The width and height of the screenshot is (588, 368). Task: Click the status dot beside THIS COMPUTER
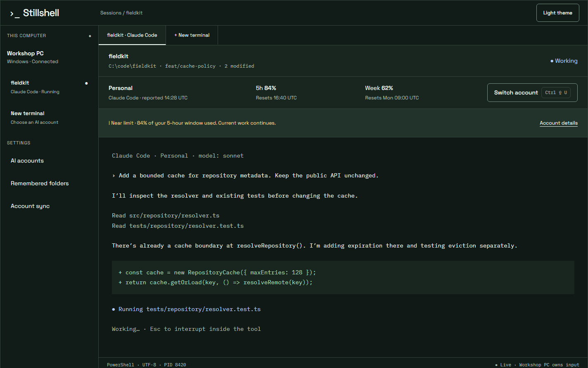coord(90,36)
